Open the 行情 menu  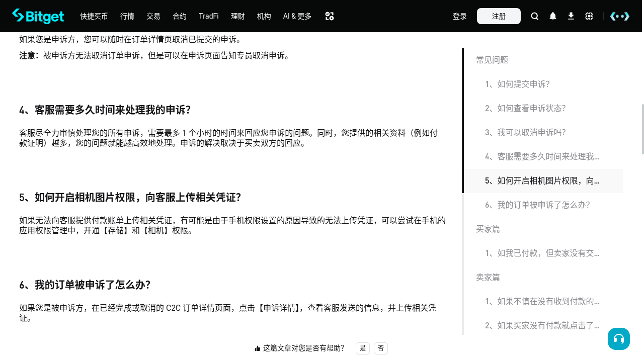pos(127,16)
